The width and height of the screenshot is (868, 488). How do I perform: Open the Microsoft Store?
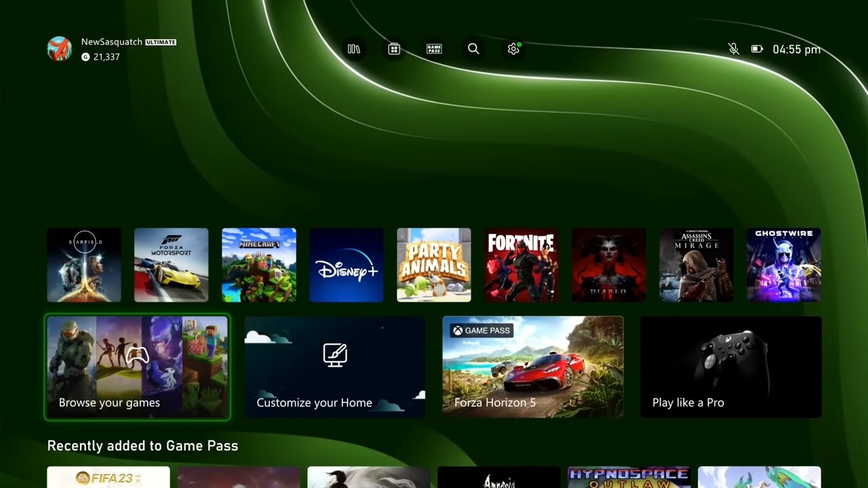(x=394, y=49)
